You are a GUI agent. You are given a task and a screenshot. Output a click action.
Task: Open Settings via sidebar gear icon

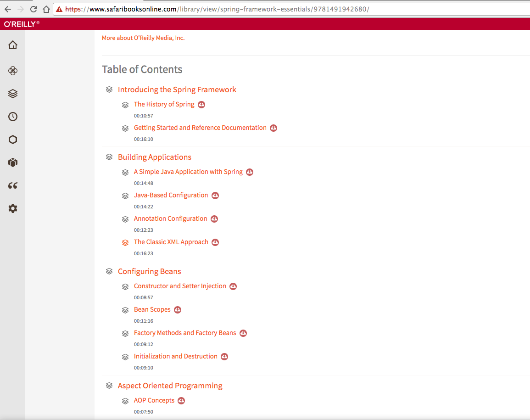[13, 208]
